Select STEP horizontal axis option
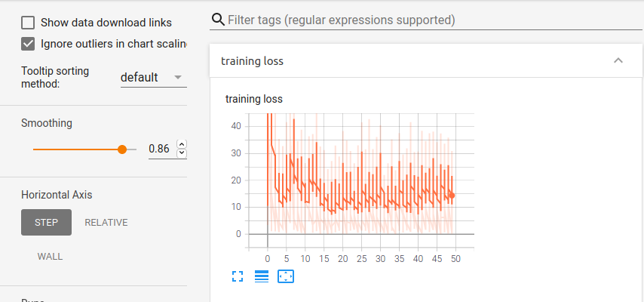 (x=47, y=222)
